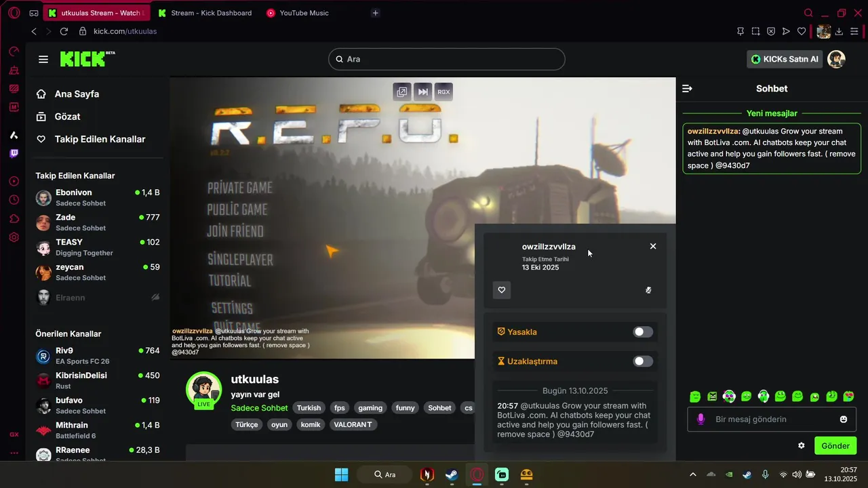Click the gaming tag
The width and height of the screenshot is (868, 488).
[x=370, y=408]
